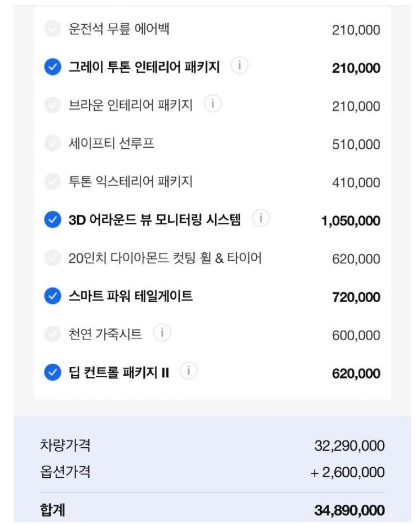420x524 pixels.
Task: Check 투톤 익스테리어 패키지 checkbox
Action: click(x=52, y=181)
